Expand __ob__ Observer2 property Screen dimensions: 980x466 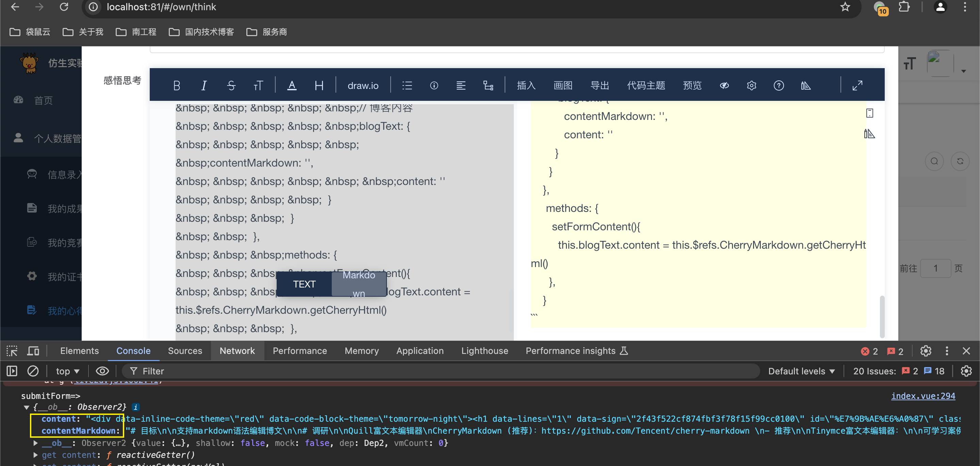coord(35,443)
